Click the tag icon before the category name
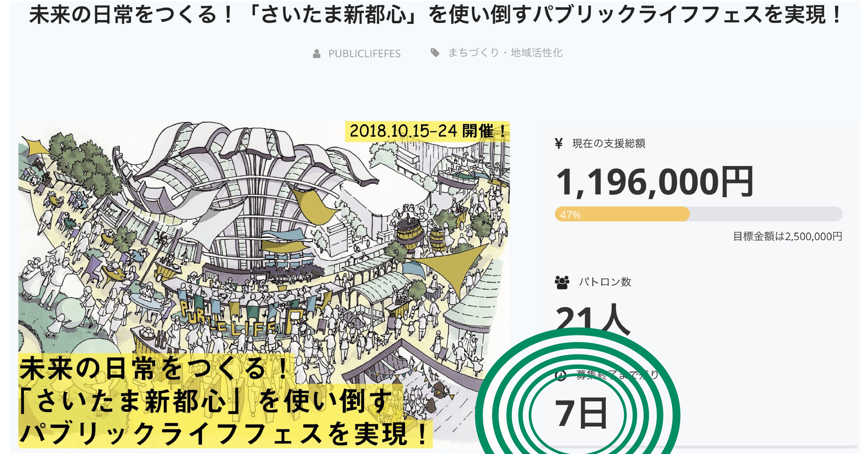Image resolution: width=868 pixels, height=454 pixels. pos(435,53)
